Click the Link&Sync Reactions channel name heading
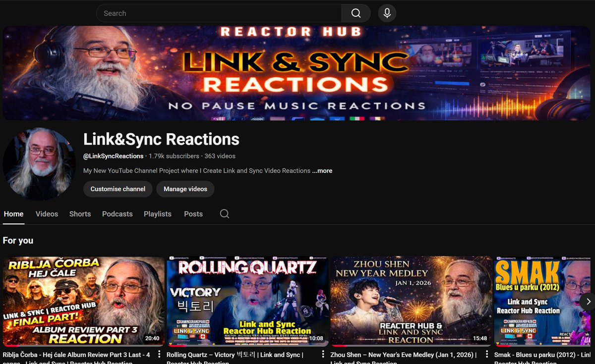Image resolution: width=595 pixels, height=364 pixels. point(161,139)
